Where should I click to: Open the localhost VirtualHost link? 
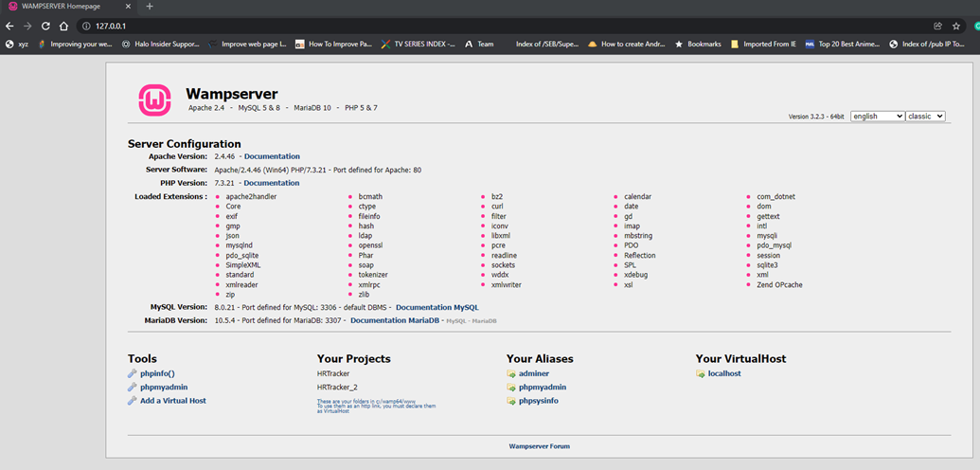(724, 373)
